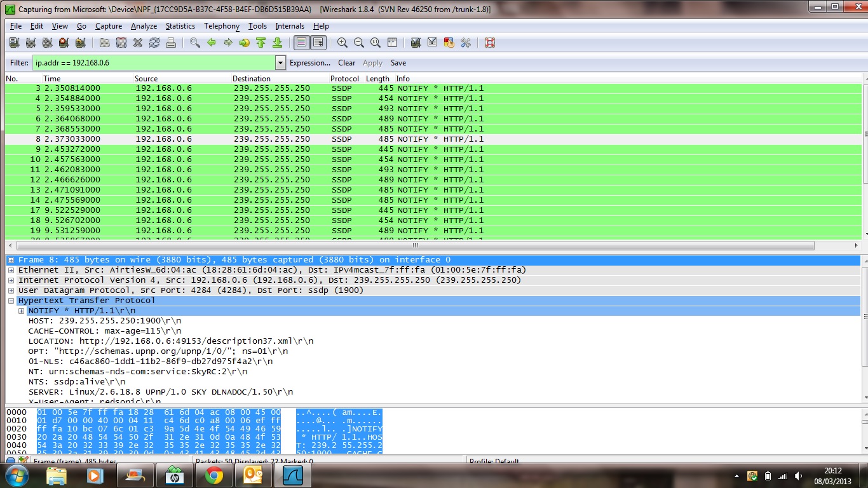Open the File menu

coord(16,26)
